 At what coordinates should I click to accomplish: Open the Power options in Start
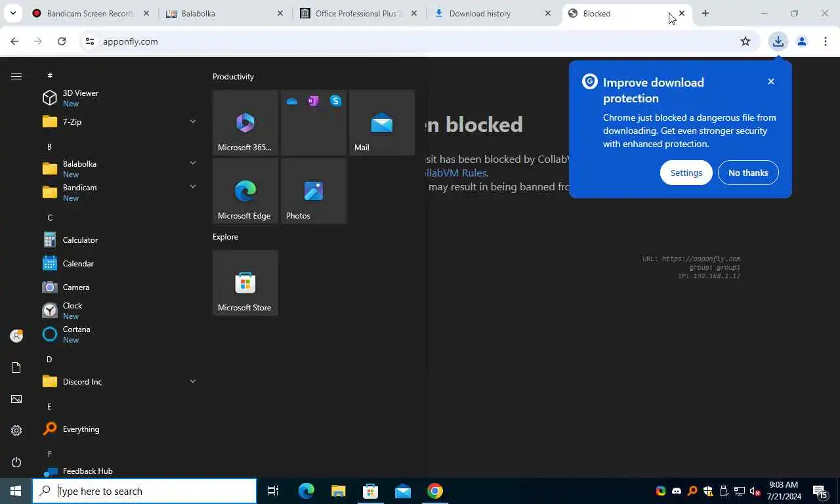(16, 462)
